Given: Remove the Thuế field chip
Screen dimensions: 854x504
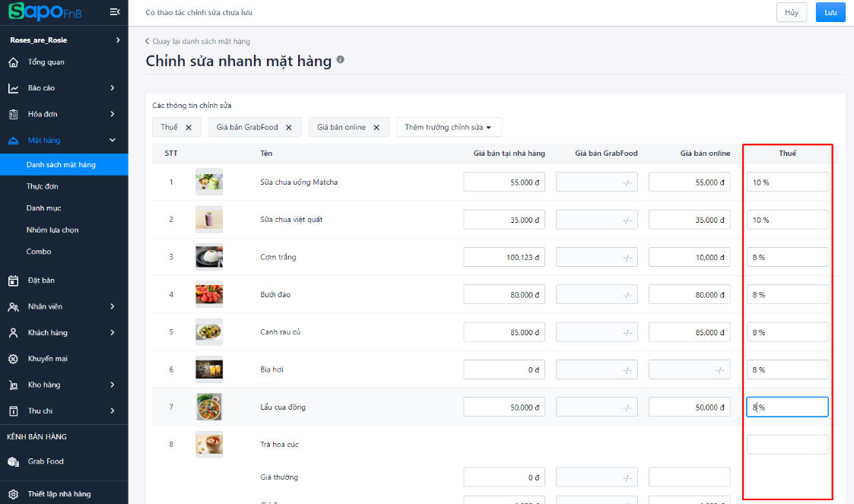Looking at the screenshot, I should pyautogui.click(x=189, y=128).
